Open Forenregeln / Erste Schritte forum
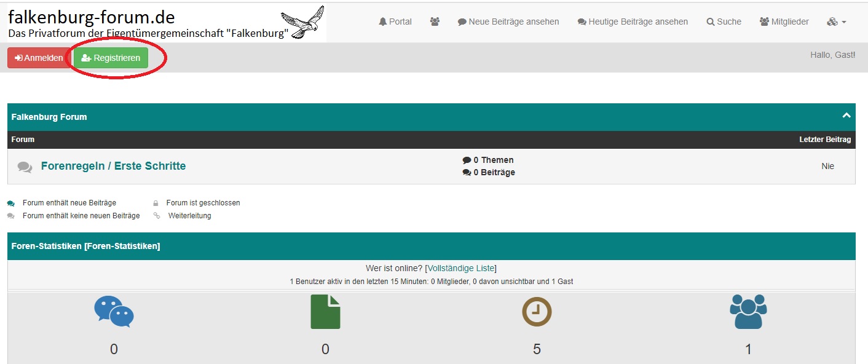The width and height of the screenshot is (868, 364). 113,166
